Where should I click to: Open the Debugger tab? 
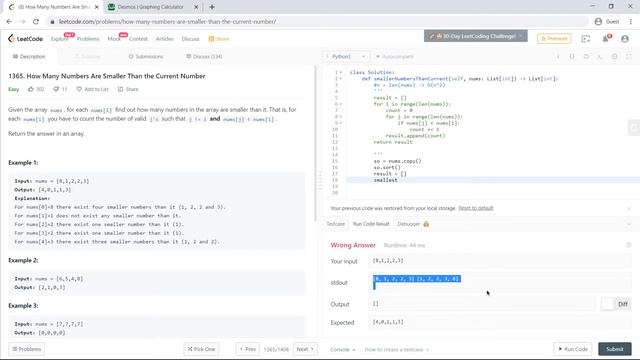pos(409,224)
